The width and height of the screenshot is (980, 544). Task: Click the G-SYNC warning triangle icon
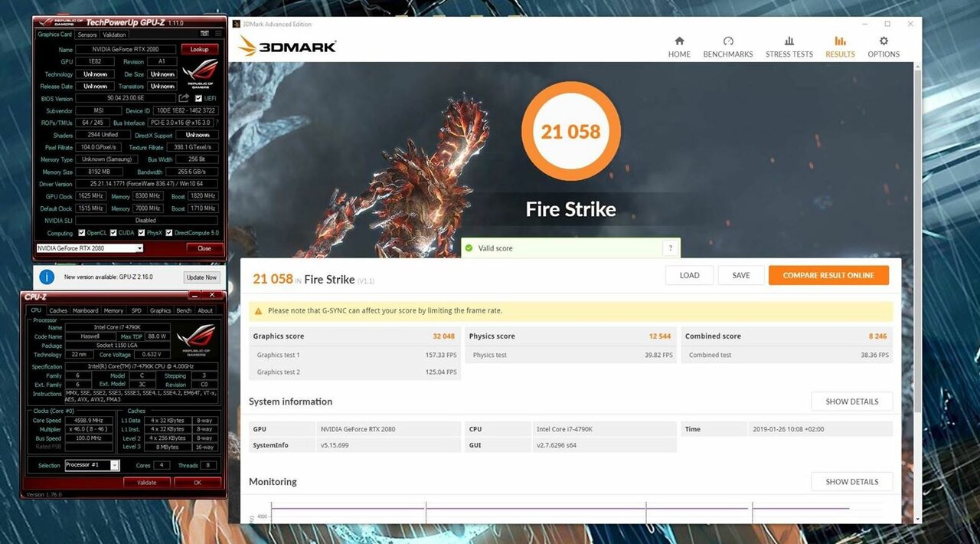click(259, 311)
